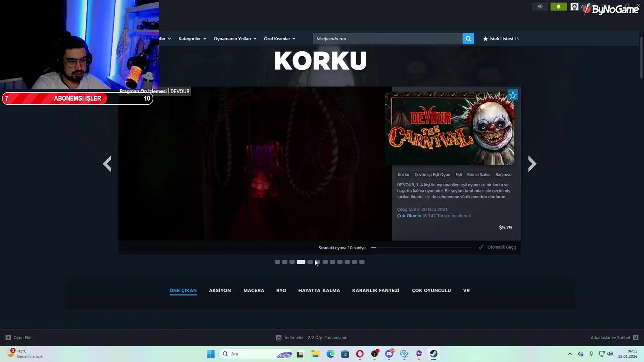Click the weather widget showing -12°C
This screenshot has height=362, width=644.
(x=24, y=354)
